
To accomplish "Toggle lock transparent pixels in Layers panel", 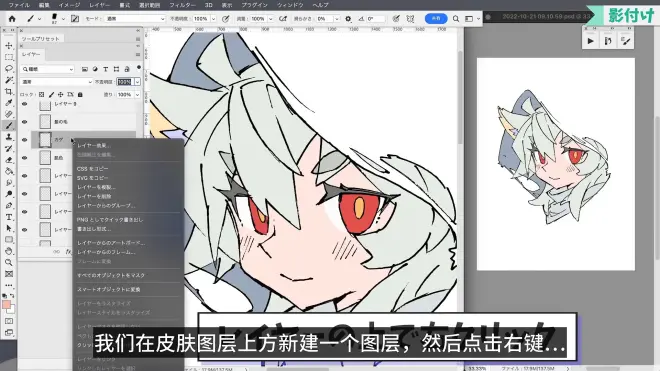I will point(41,95).
